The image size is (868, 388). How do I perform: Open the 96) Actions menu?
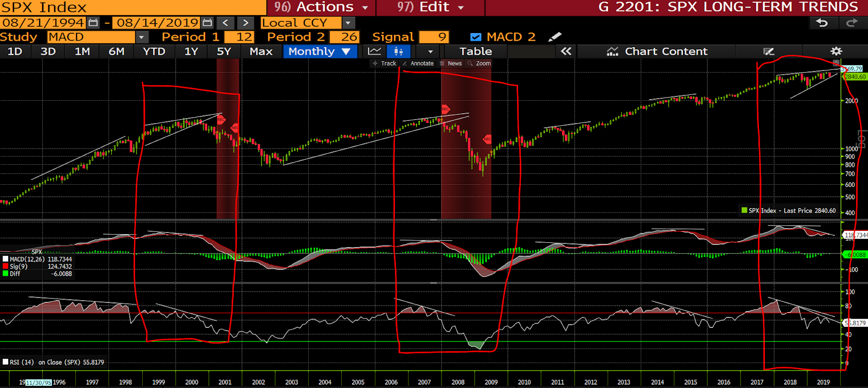pyautogui.click(x=321, y=7)
